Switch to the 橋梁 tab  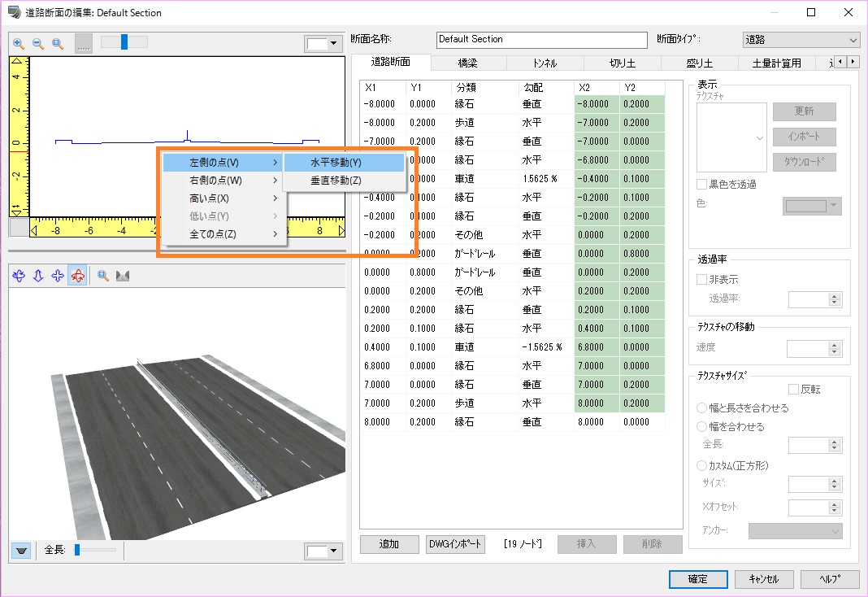tap(468, 63)
